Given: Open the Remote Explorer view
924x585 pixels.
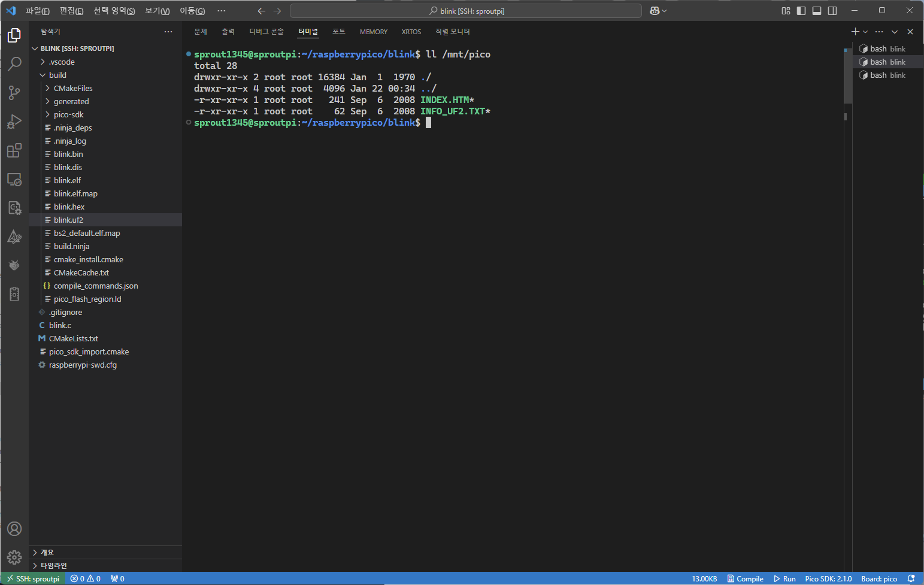Looking at the screenshot, I should pyautogui.click(x=14, y=179).
